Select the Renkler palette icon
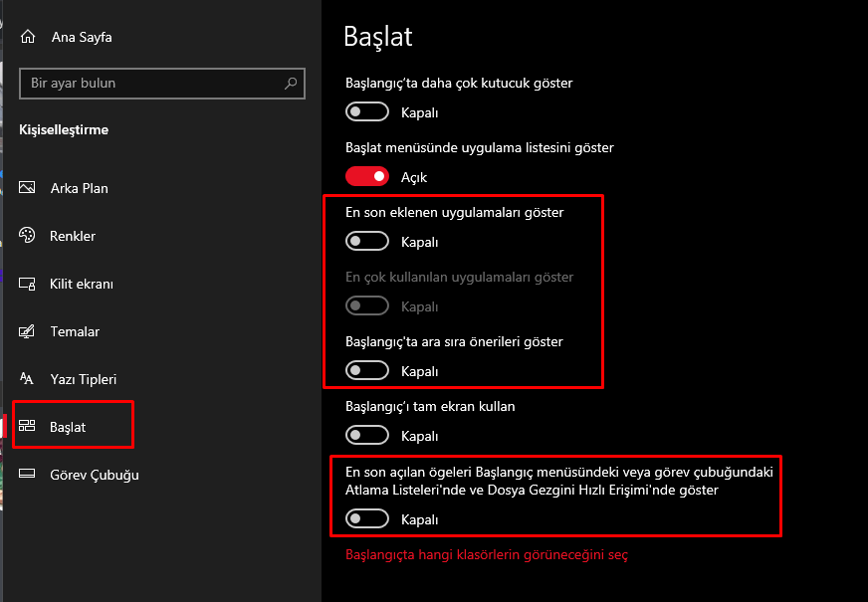Image resolution: width=868 pixels, height=602 pixels. [x=27, y=236]
